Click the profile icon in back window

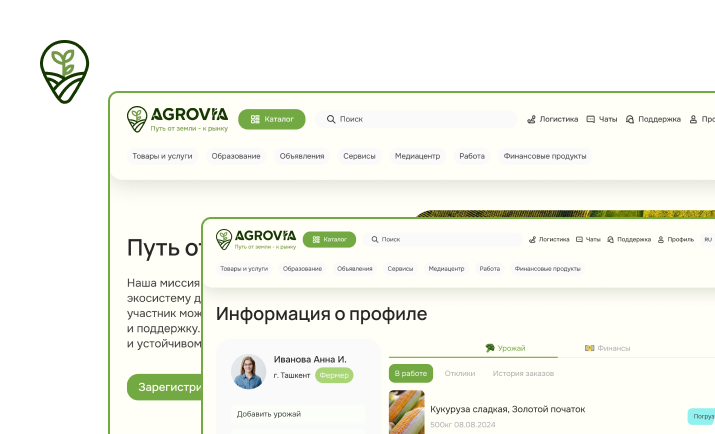coord(693,119)
